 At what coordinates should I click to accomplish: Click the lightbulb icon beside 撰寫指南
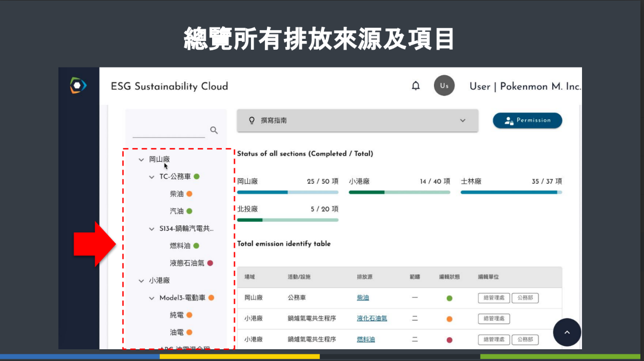click(x=252, y=120)
